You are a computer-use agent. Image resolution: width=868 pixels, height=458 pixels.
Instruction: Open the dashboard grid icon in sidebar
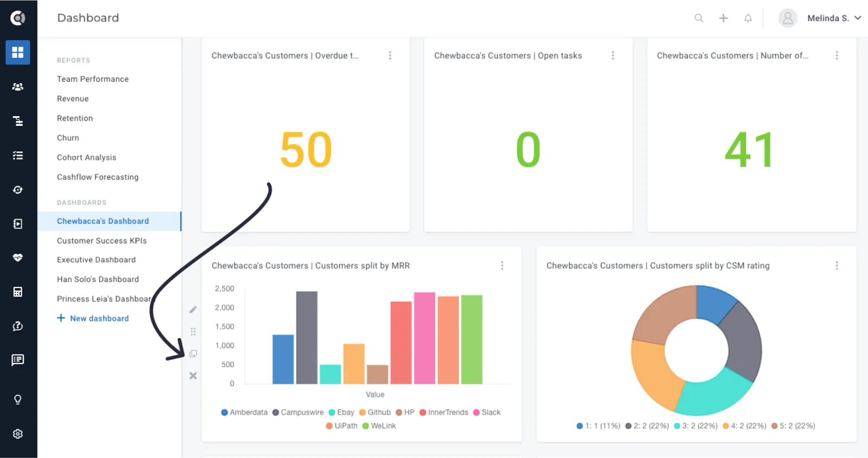point(18,53)
